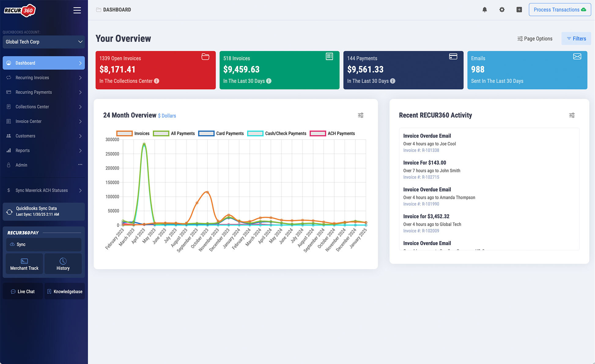595x364 pixels.
Task: Click the plus add-new icon
Action: (519, 10)
